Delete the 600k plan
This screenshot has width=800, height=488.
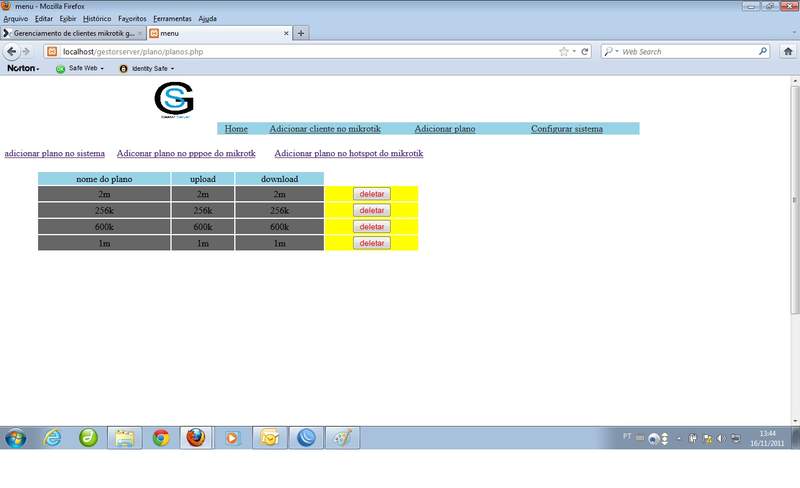(372, 227)
